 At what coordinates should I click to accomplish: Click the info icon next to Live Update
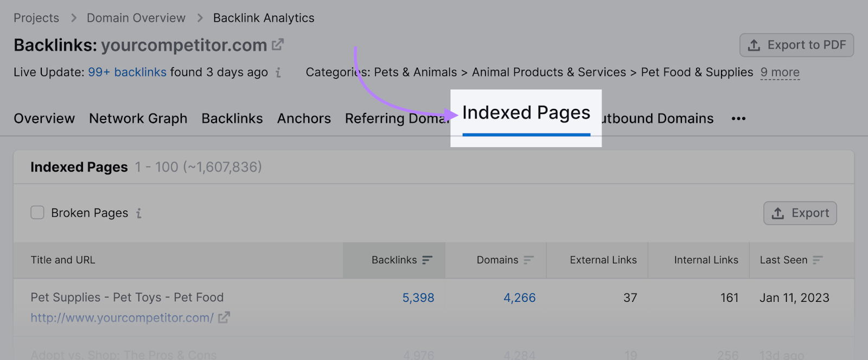click(278, 72)
